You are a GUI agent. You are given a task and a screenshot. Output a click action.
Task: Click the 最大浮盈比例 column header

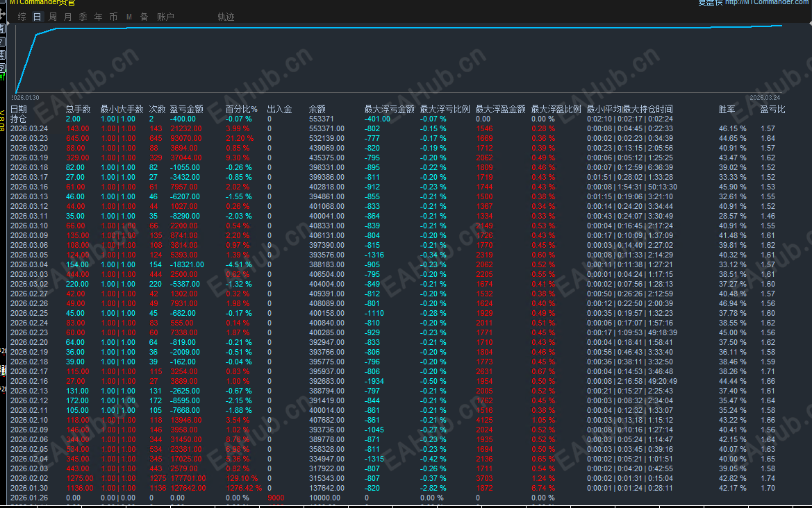(x=556, y=109)
